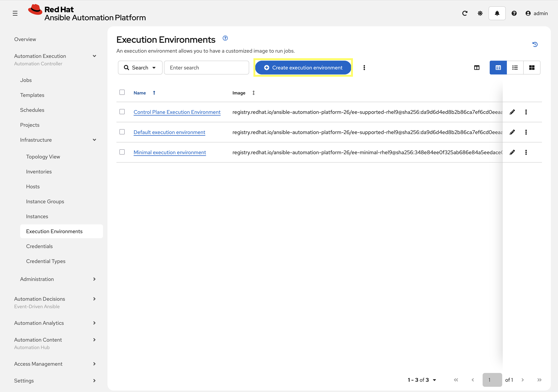Open the Search type dropdown

[x=140, y=68]
